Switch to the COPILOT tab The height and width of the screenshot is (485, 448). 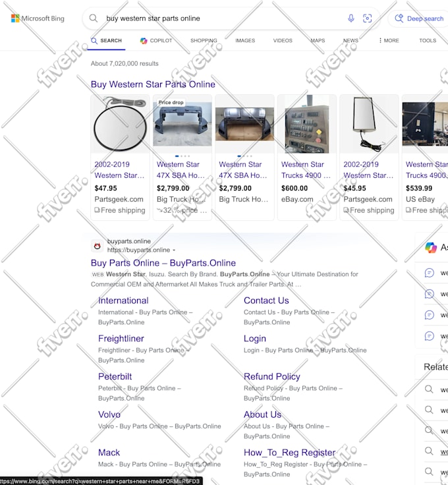pos(156,40)
